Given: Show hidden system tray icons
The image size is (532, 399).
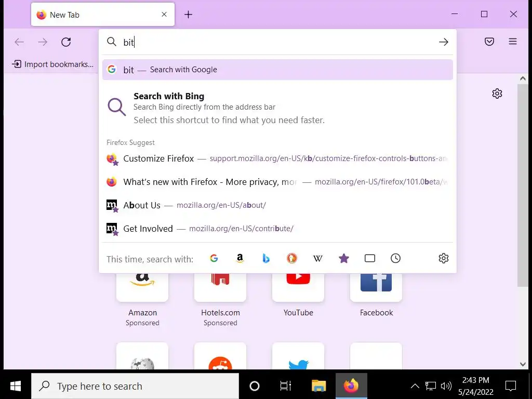Looking at the screenshot, I should [x=415, y=386].
